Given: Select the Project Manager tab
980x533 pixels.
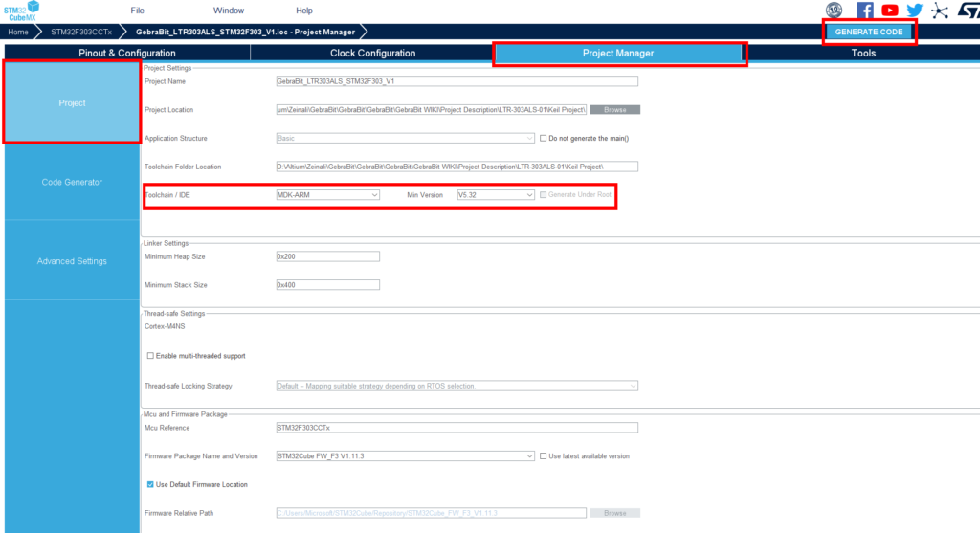Looking at the screenshot, I should click(x=618, y=54).
